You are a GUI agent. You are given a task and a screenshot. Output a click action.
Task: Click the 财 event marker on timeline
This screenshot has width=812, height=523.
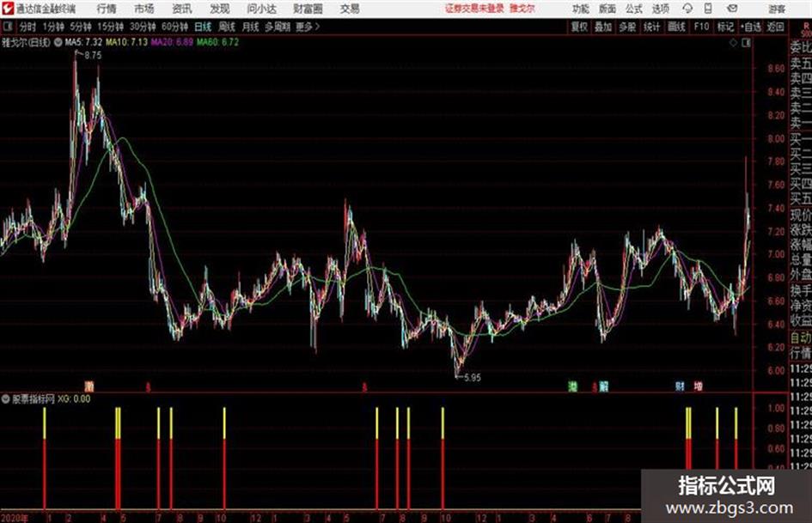pyautogui.click(x=680, y=386)
